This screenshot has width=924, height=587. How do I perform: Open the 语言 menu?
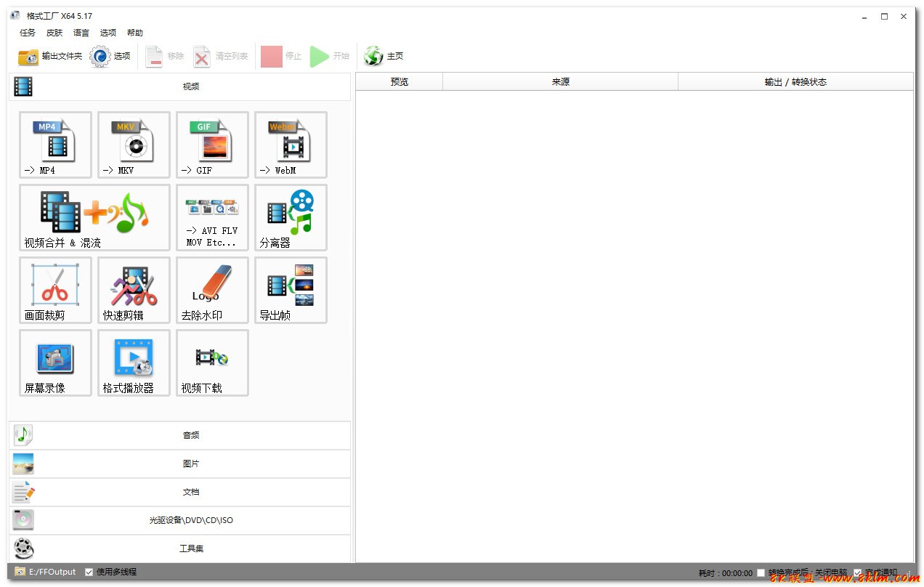(x=81, y=33)
